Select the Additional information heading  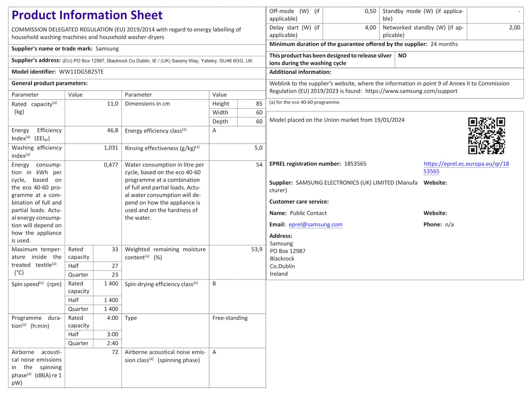[300, 72]
